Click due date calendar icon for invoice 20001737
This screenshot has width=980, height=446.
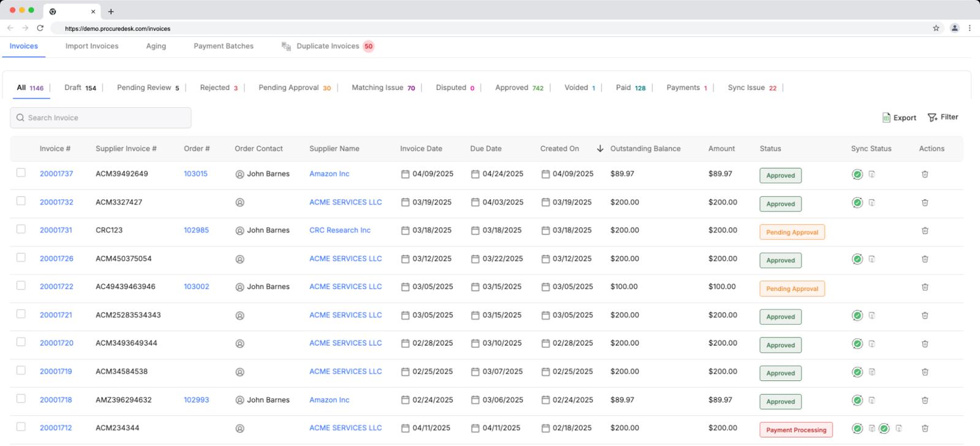tap(475, 174)
